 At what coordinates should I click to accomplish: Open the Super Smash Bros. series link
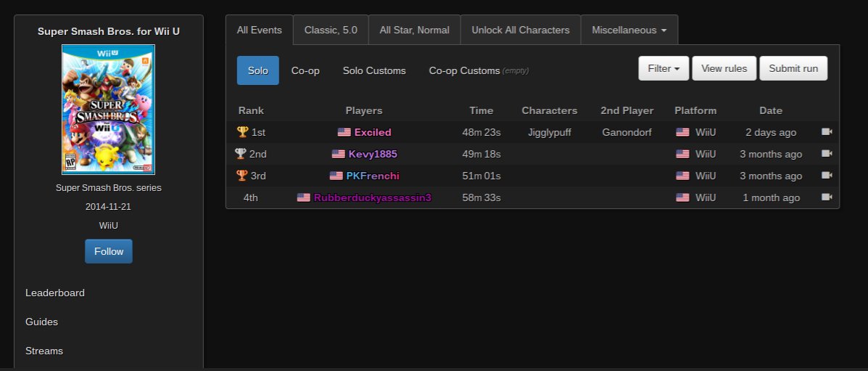point(109,187)
